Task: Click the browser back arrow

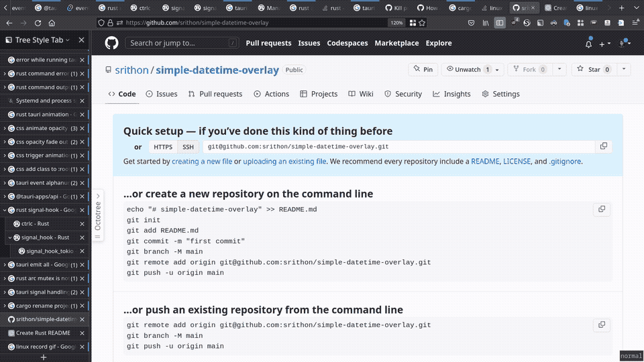Action: click(9, 23)
